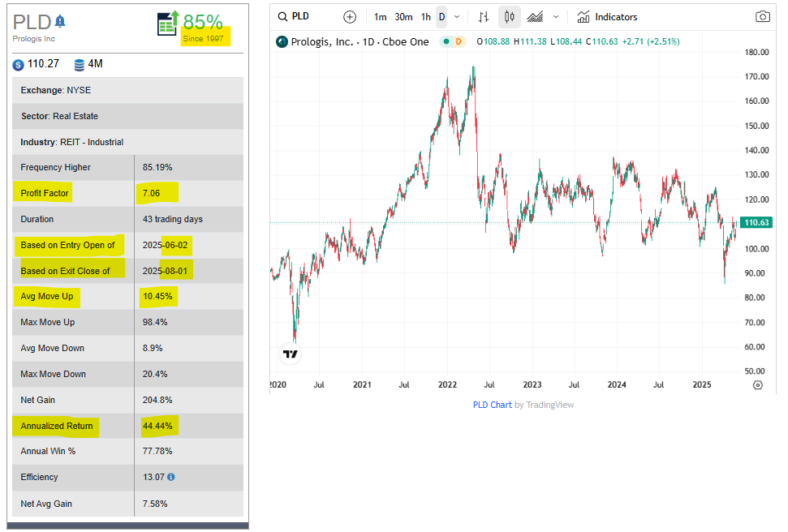Click the Prologis company logo icon

(x=282, y=41)
